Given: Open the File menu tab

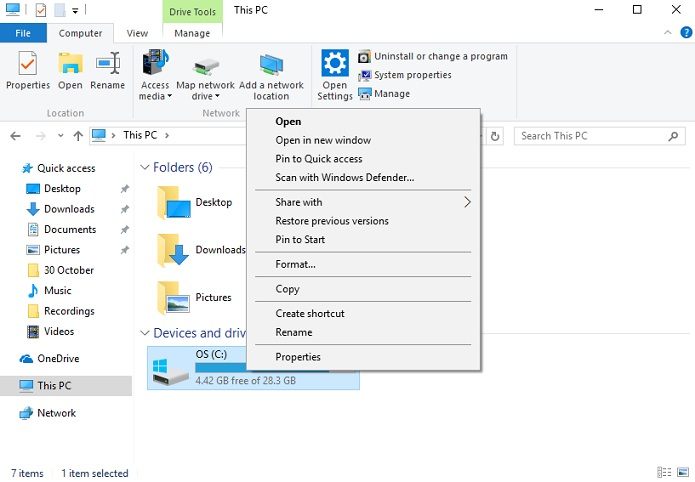Looking at the screenshot, I should (22, 33).
